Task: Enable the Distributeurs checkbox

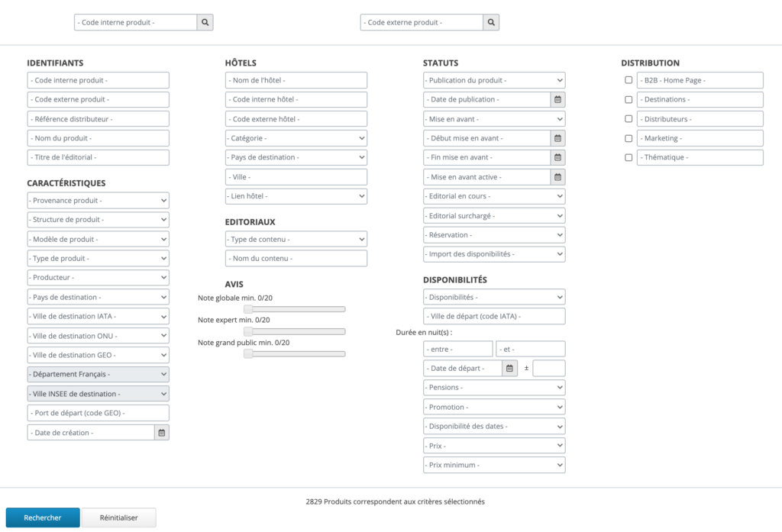Action: pos(629,119)
